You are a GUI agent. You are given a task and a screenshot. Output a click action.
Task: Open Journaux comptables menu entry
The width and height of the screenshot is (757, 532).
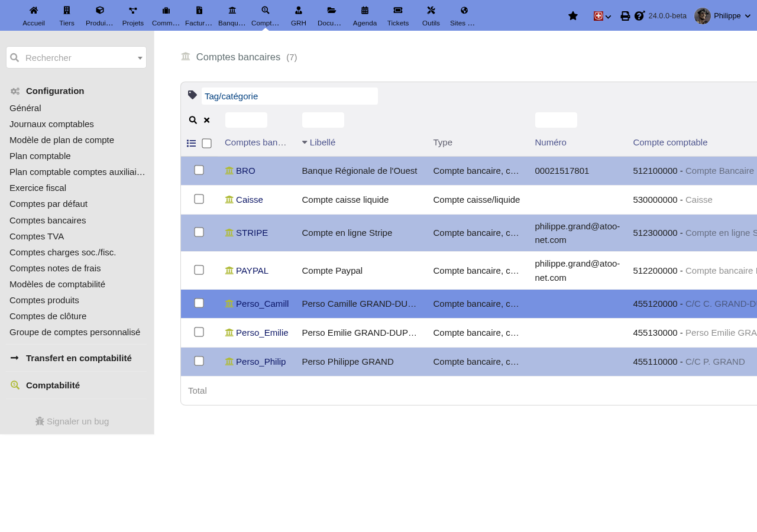[51, 124]
